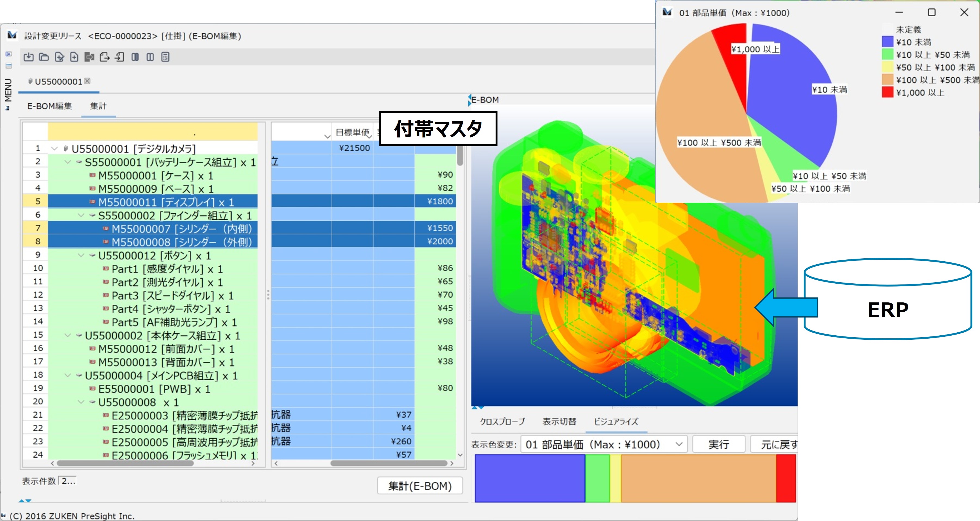Click the app logo in 設計変更リリース title bar
The image size is (980, 521).
tap(12, 35)
